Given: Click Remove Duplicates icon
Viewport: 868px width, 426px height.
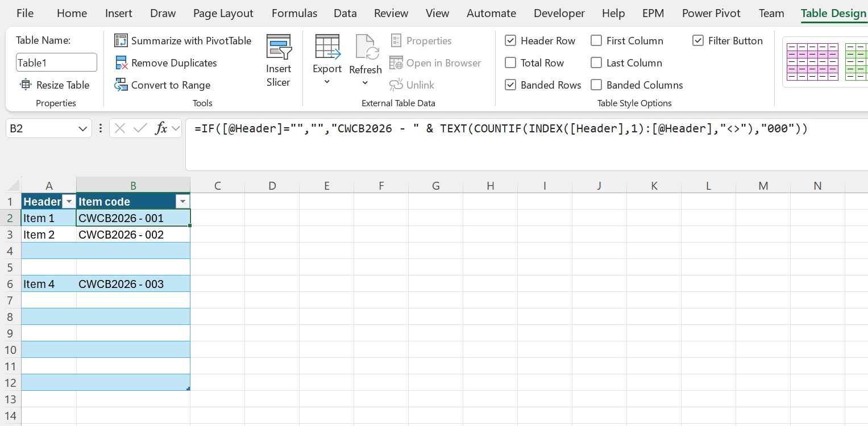Looking at the screenshot, I should click(121, 63).
